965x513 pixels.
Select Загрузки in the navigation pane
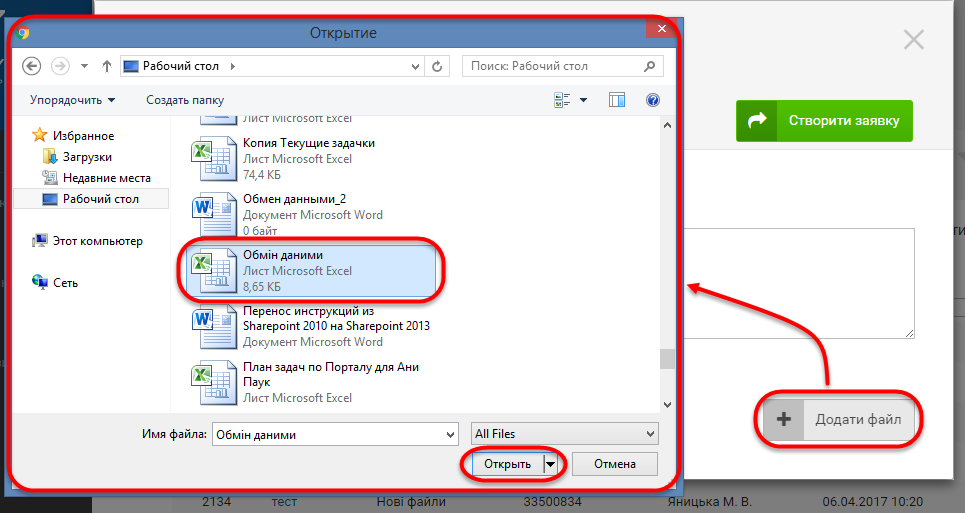[x=87, y=157]
